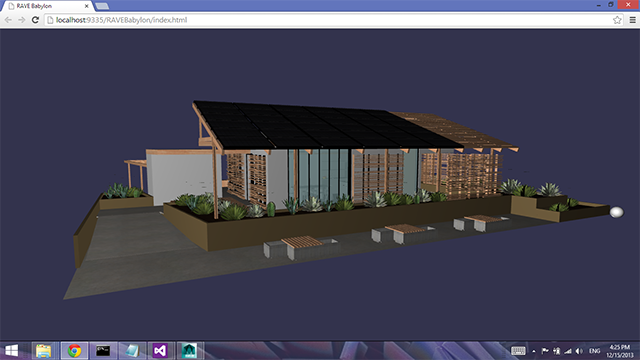The height and width of the screenshot is (360, 640).
Task: Open the Windows Start button
Action: (11, 351)
